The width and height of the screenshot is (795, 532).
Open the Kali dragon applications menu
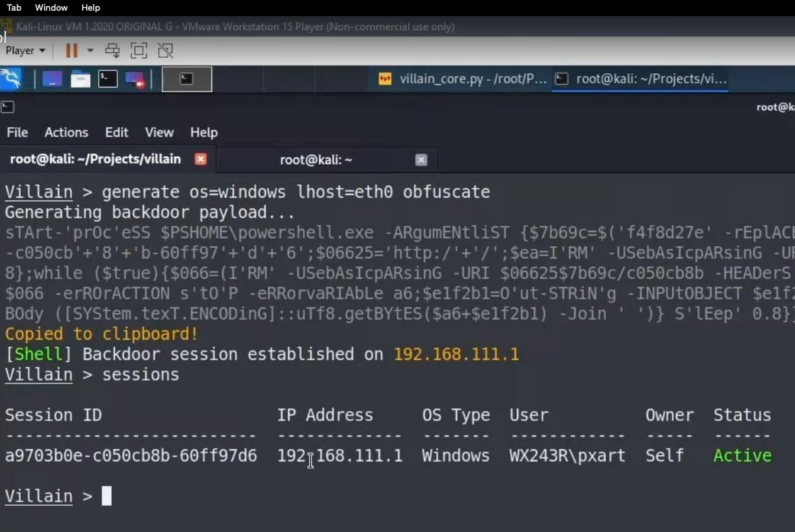click(11, 79)
